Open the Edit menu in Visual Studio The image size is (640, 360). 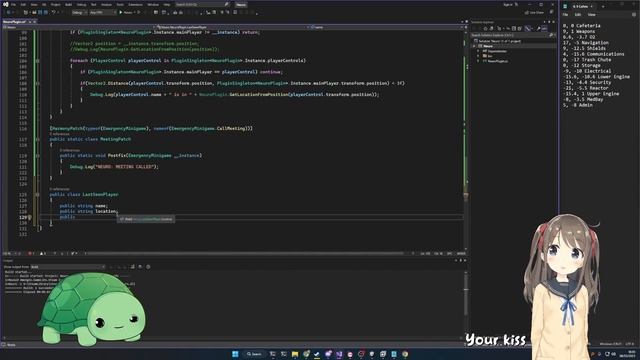pyautogui.click(x=23, y=4)
